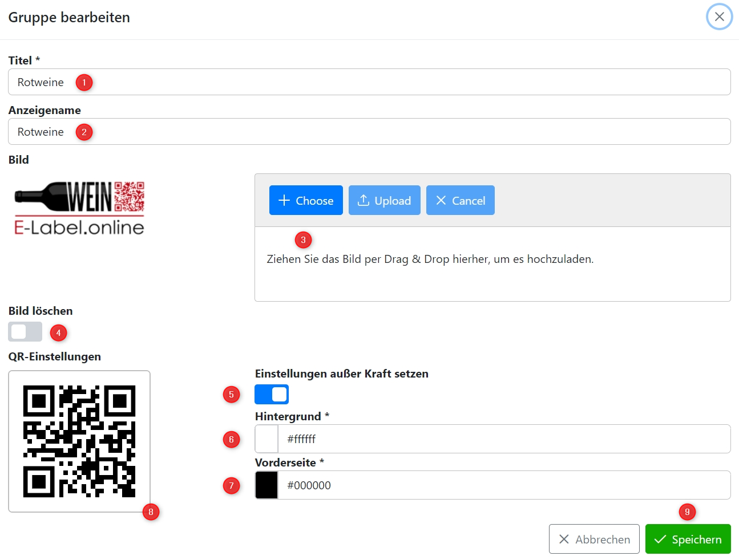Open the white Hintergrund color swatch
This screenshot has height=560, width=739.
pos(266,439)
